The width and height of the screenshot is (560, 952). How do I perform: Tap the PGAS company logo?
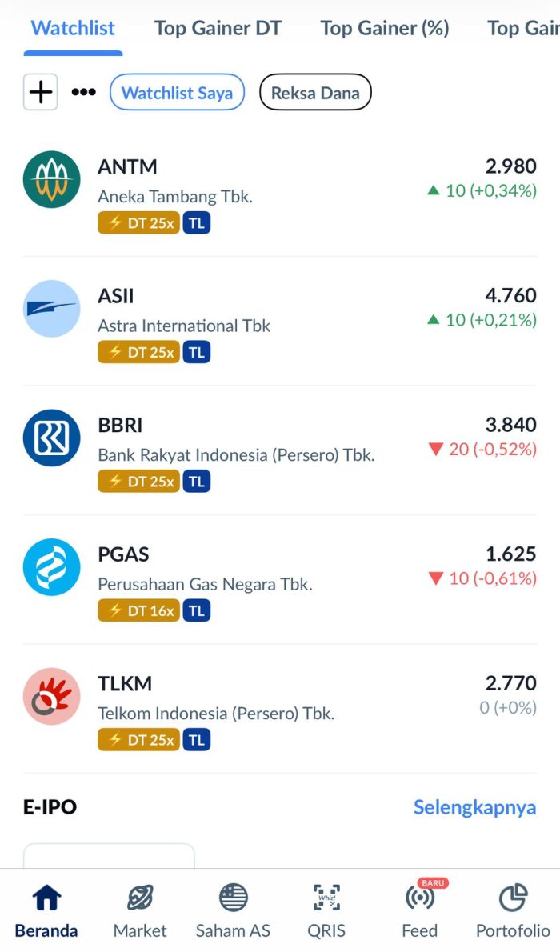[52, 567]
